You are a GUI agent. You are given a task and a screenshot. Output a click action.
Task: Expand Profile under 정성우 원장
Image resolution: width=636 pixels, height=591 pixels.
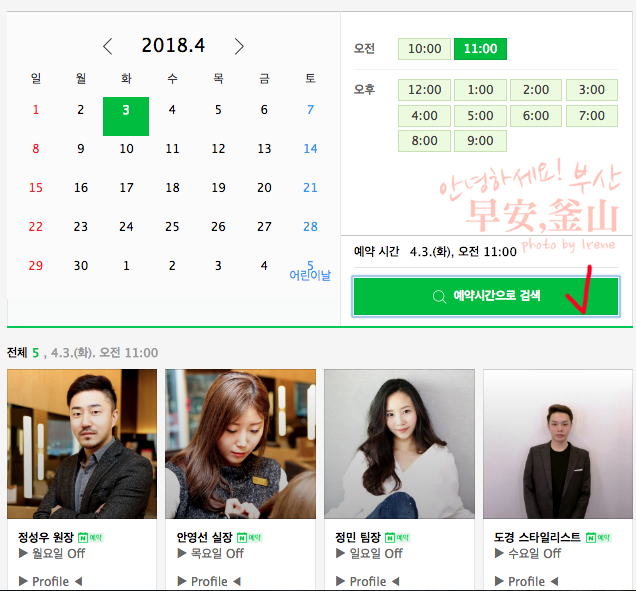point(50,581)
